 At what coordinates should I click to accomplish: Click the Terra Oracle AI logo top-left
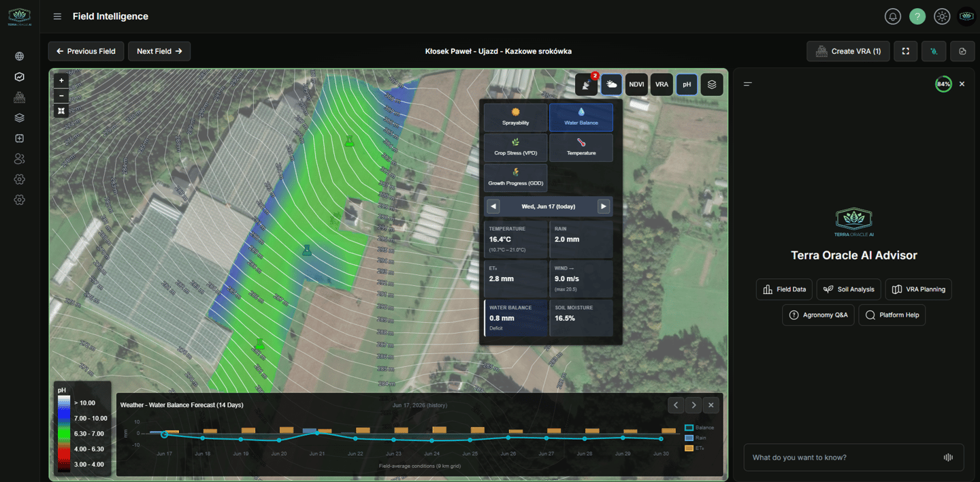[19, 17]
